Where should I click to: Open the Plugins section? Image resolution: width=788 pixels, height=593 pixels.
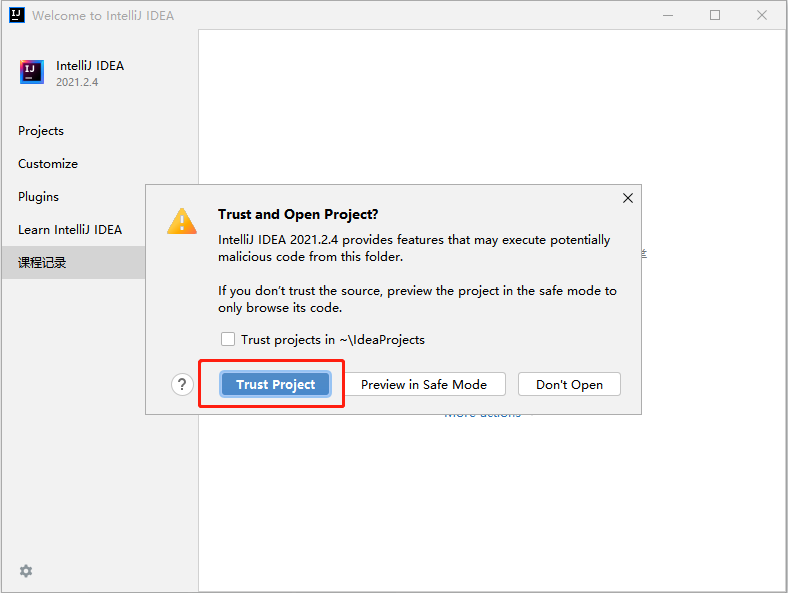pyautogui.click(x=38, y=196)
